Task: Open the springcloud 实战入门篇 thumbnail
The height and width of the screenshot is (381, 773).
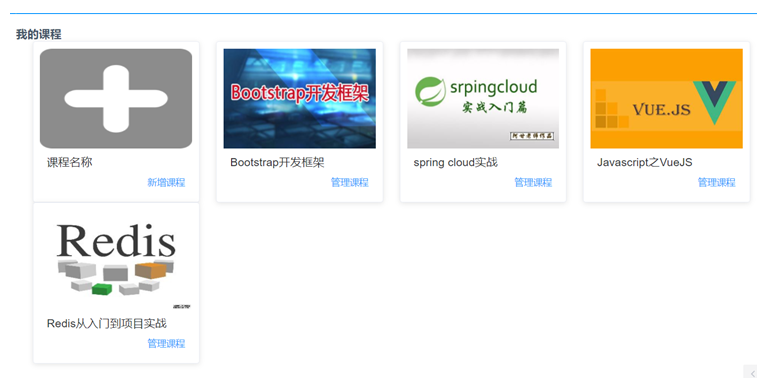Action: coord(483,99)
